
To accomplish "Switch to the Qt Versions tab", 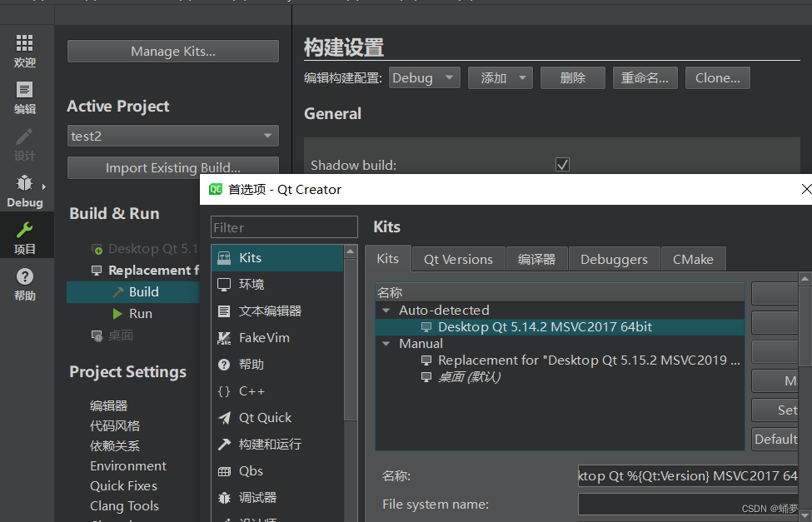I will [x=458, y=259].
